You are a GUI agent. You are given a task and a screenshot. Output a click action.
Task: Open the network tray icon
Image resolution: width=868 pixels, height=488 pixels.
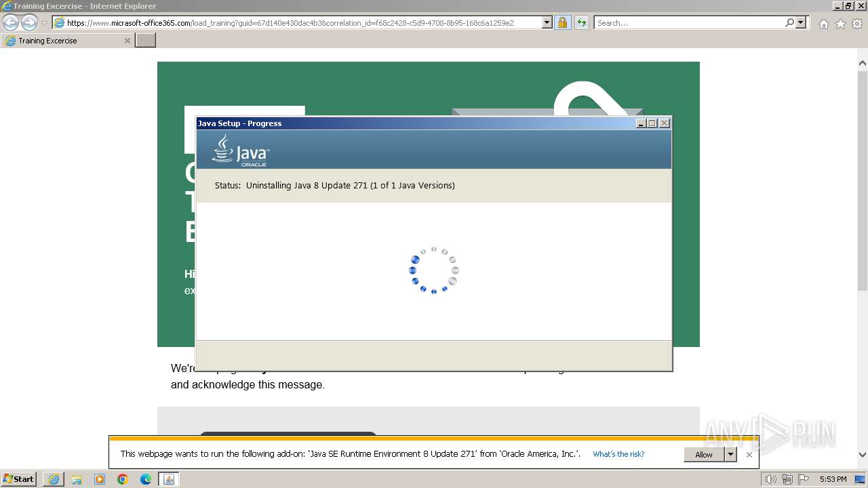coord(787,479)
